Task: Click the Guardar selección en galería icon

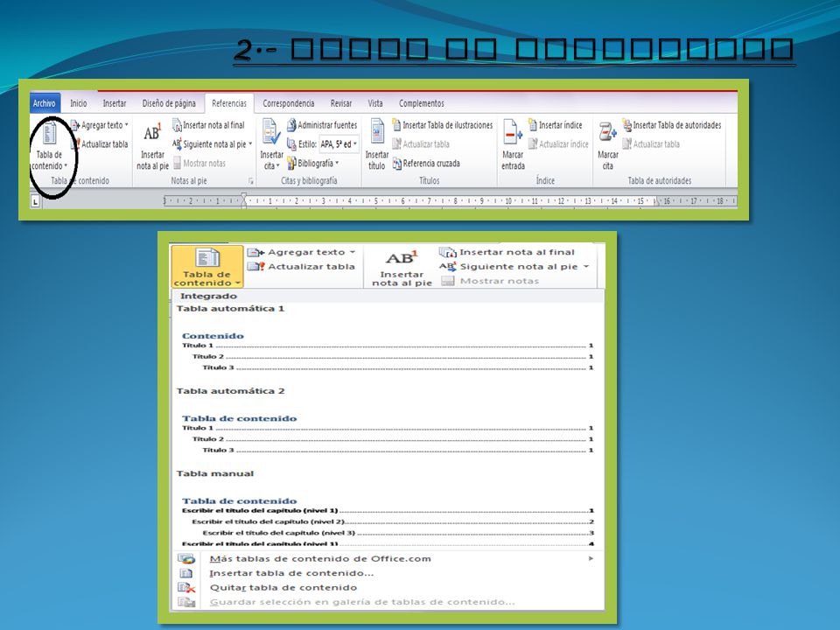Action: pyautogui.click(x=186, y=602)
